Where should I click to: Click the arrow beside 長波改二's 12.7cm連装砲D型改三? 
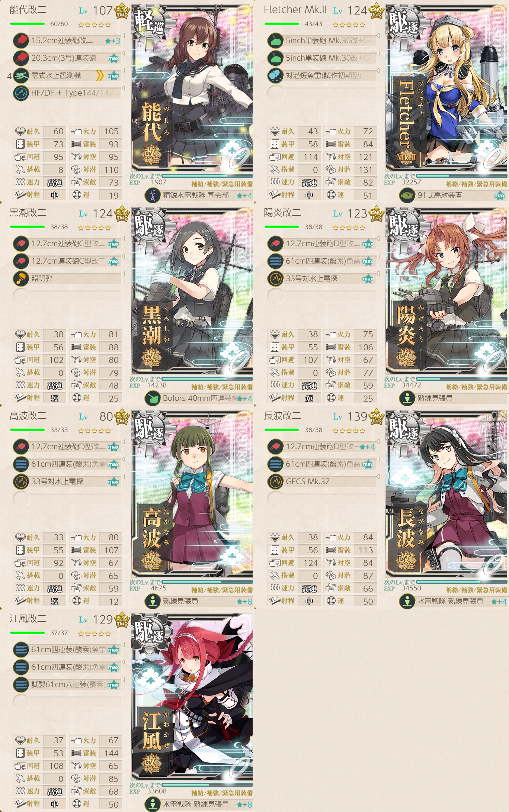378,442
